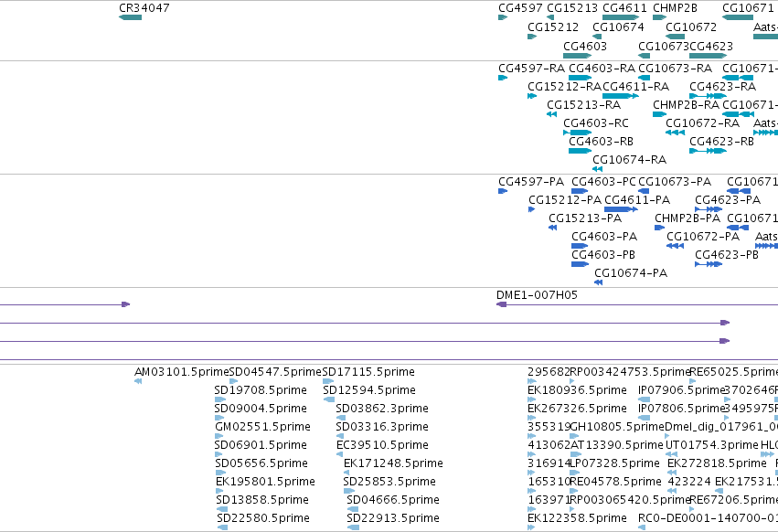Select the CG10673-PA protein label
This screenshot has height=532, width=778.
click(x=675, y=182)
